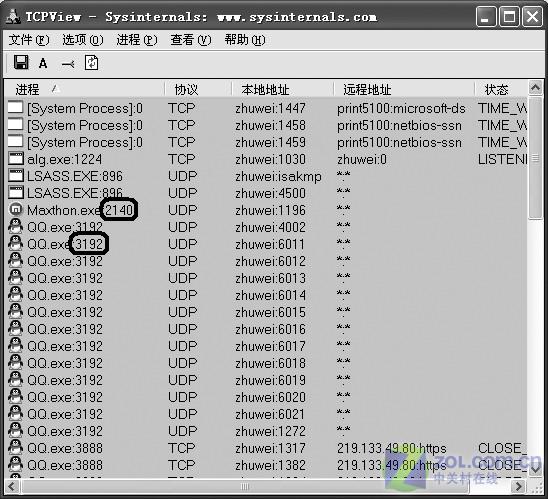Screen dimensions: 548x499
Task: Sort by the 本地地址 column header
Action: [x=282, y=89]
